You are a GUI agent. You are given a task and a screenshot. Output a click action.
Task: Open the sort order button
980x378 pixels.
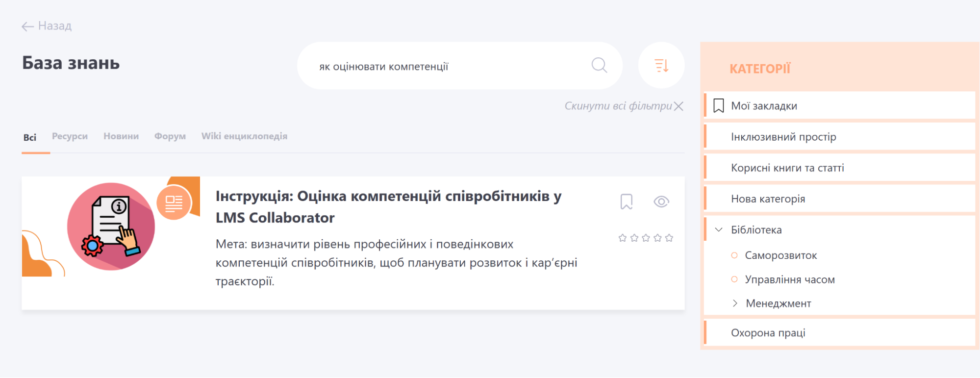(x=661, y=65)
